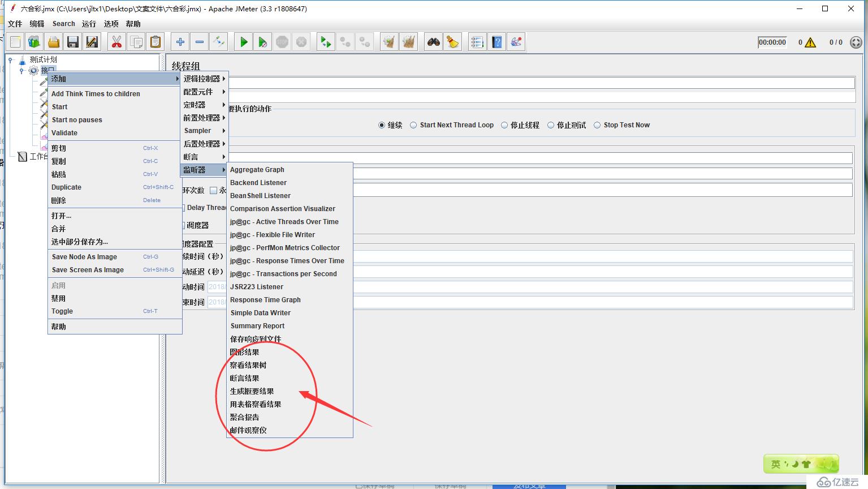Viewport: 868px width, 489px height.
Task: Click the New test plan toolbar icon
Action: pos(15,42)
